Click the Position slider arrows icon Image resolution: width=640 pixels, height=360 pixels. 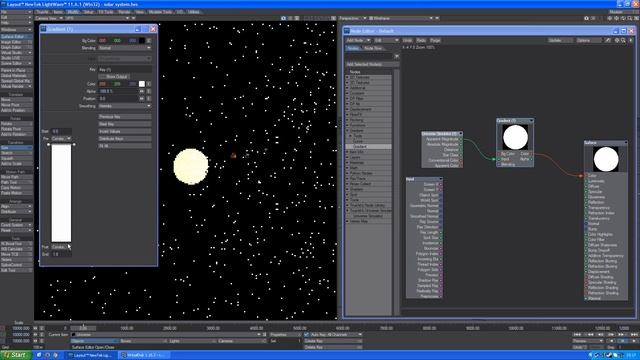click(x=142, y=98)
